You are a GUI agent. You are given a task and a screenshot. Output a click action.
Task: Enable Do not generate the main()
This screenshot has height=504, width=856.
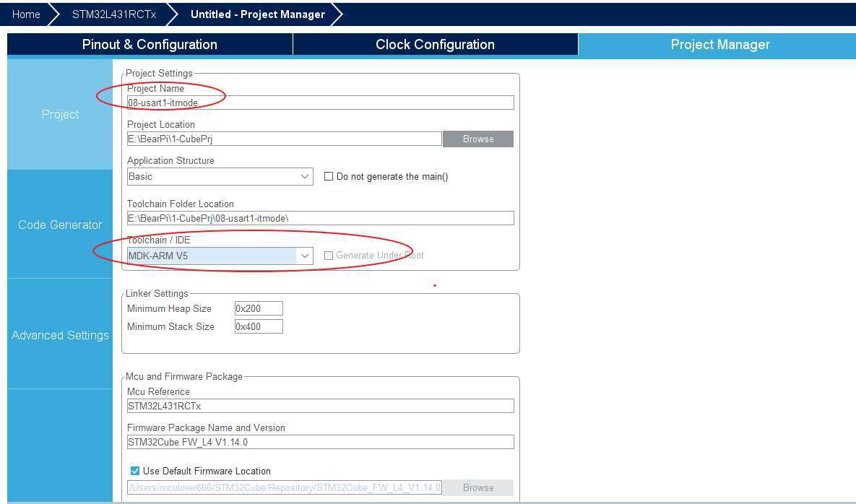(329, 176)
